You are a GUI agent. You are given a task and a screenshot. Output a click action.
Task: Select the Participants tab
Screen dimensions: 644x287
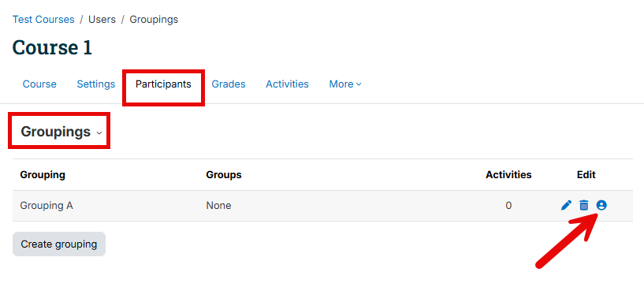tap(163, 84)
